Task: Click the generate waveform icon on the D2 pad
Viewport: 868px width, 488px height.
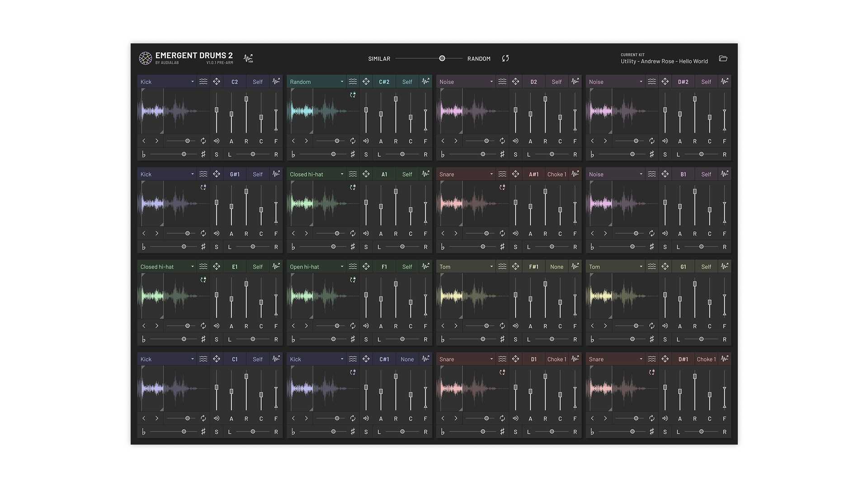Action: coord(575,82)
